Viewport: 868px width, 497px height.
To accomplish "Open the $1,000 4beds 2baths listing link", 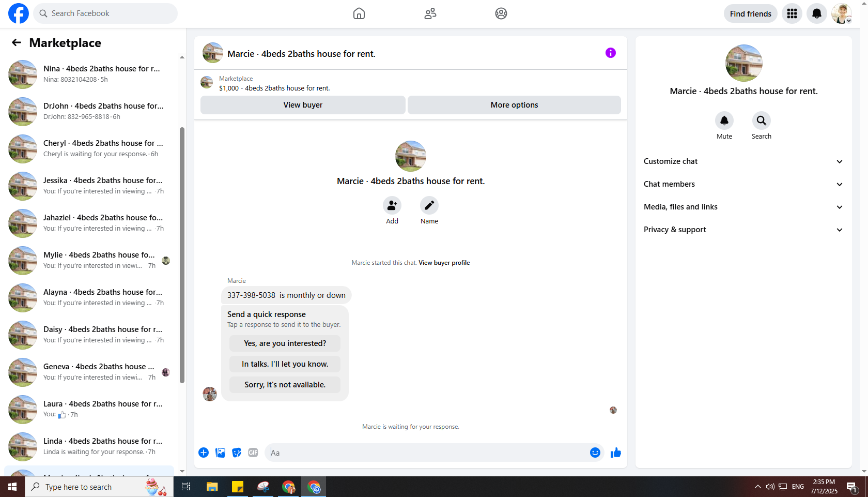I will tap(274, 88).
